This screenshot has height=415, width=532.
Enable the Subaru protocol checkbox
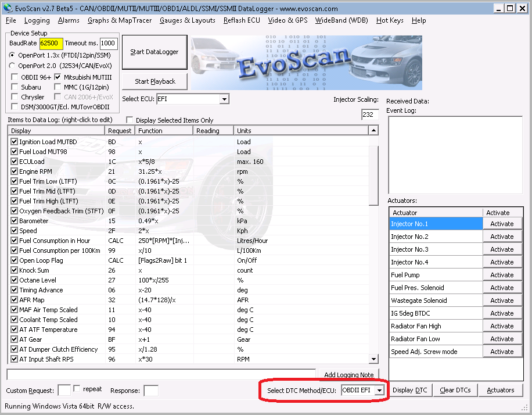click(15, 87)
